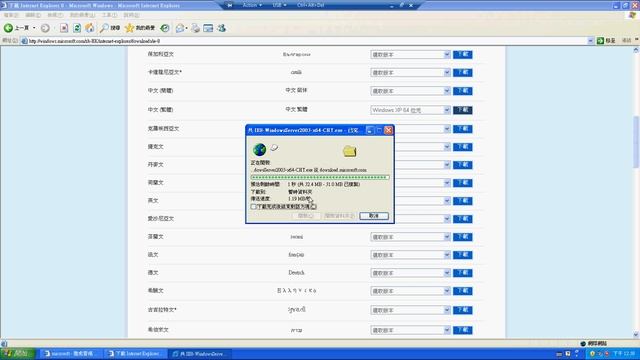640x360 pixels.
Task: Click the Mail envelope icon
Action: coord(180,28)
